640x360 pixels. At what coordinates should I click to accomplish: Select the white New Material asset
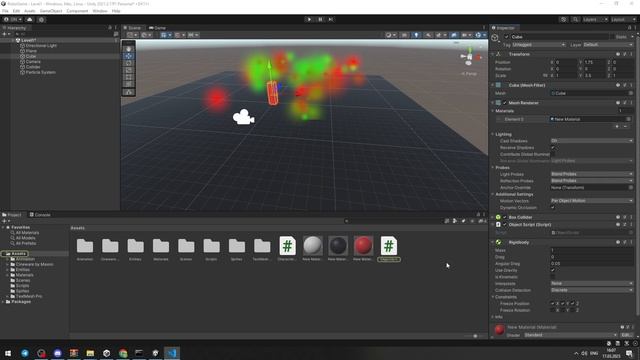pos(313,248)
